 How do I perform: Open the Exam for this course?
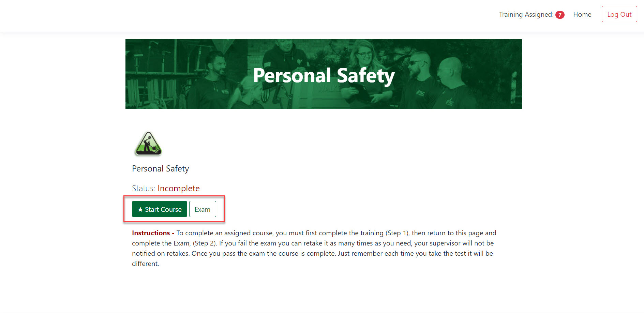203,209
